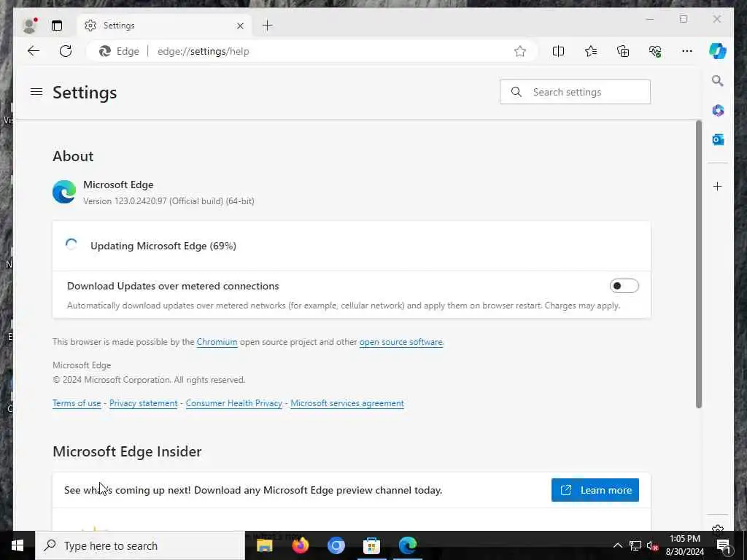Show hidden system tray icons chevron
Viewport: 747px width, 560px height.
click(x=617, y=545)
